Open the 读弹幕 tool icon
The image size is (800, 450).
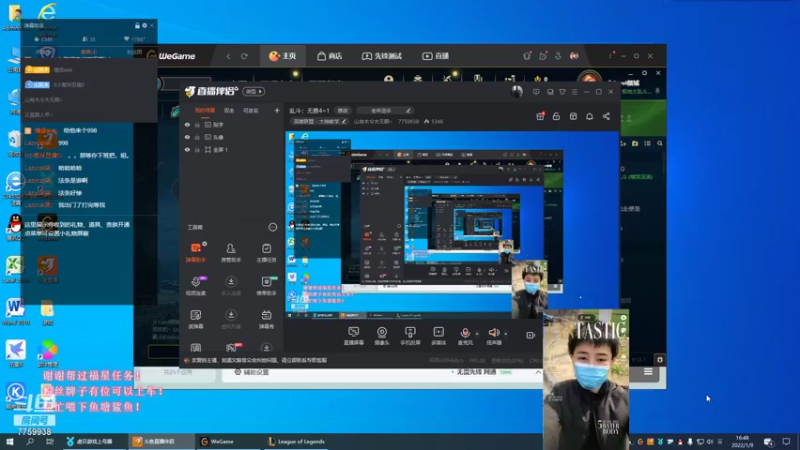click(x=196, y=319)
